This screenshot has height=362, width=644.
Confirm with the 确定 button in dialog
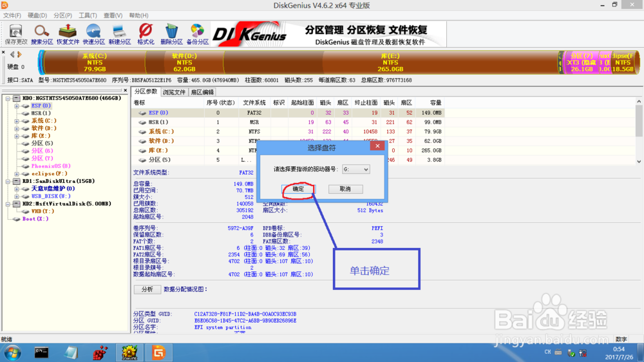[299, 189]
